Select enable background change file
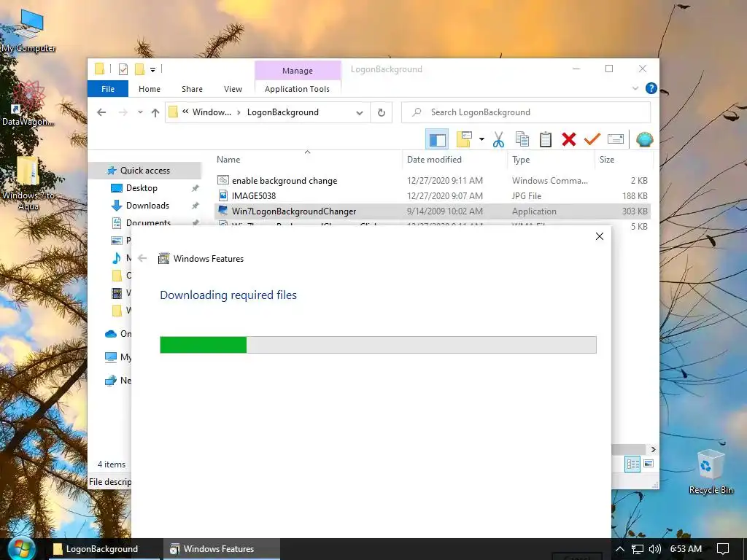Image resolution: width=747 pixels, height=560 pixels. 432,181
